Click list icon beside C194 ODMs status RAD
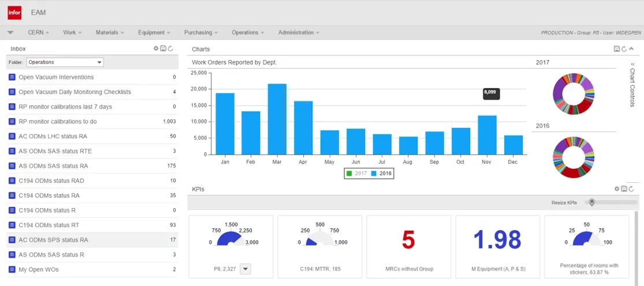 pyautogui.click(x=12, y=180)
